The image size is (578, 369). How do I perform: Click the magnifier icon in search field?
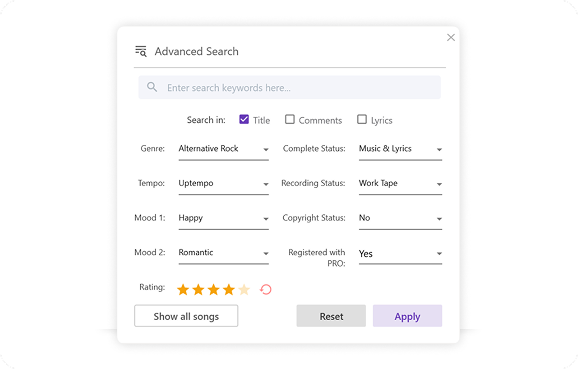coord(152,87)
